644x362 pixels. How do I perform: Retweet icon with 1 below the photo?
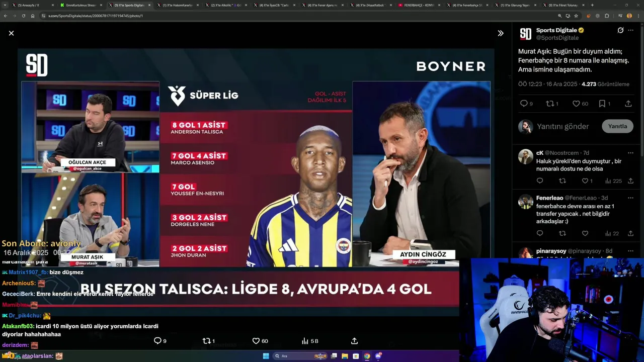coord(208,341)
